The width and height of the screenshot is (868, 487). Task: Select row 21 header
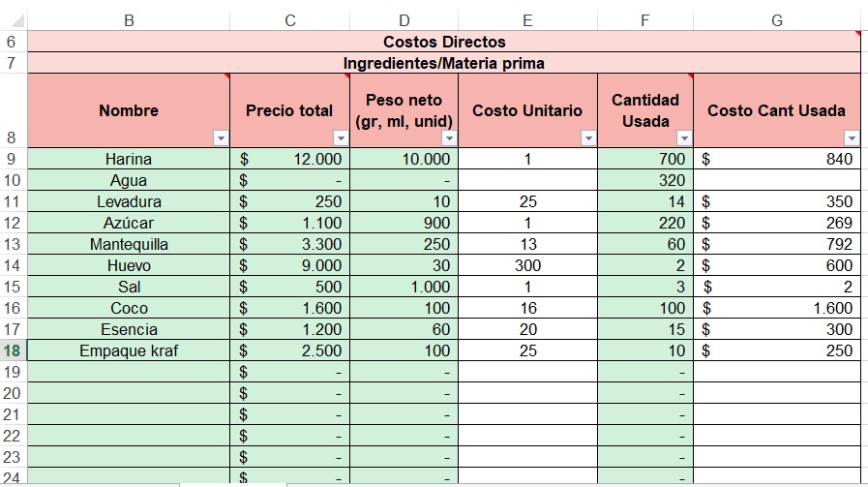13,414
